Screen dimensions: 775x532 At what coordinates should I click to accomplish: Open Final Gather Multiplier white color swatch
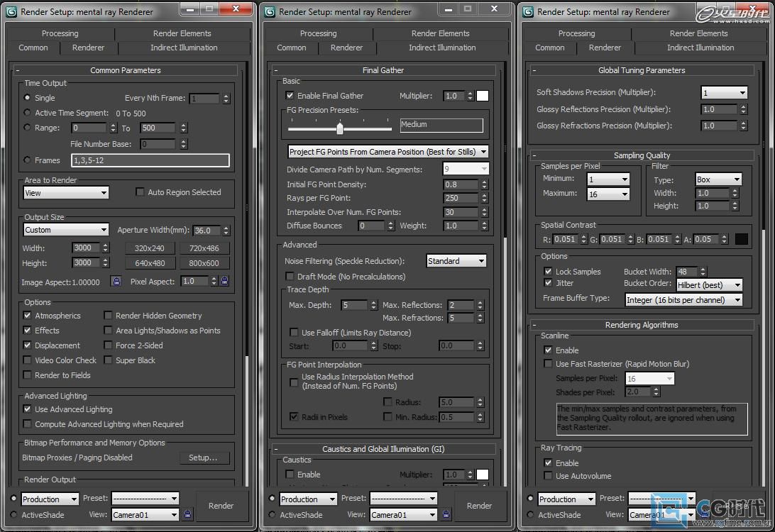[483, 96]
